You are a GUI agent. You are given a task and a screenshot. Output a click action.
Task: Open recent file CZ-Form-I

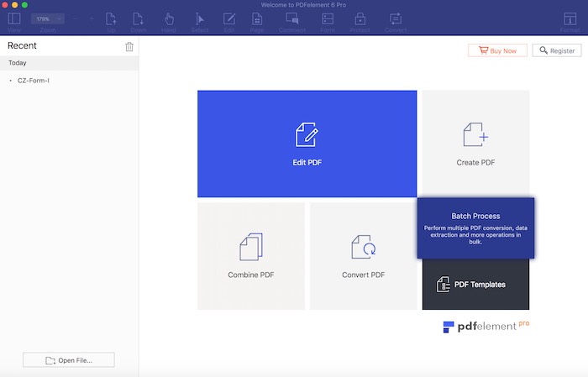[x=34, y=81]
